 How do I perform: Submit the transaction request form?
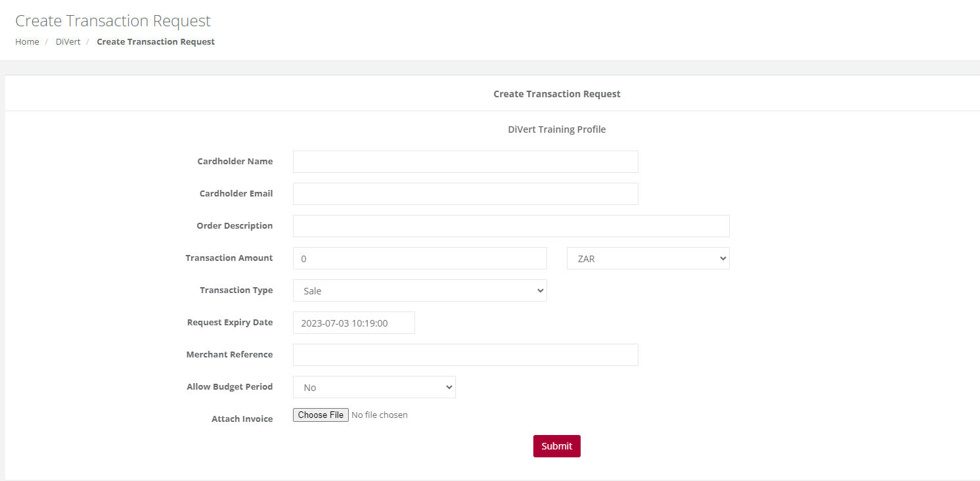coord(556,446)
